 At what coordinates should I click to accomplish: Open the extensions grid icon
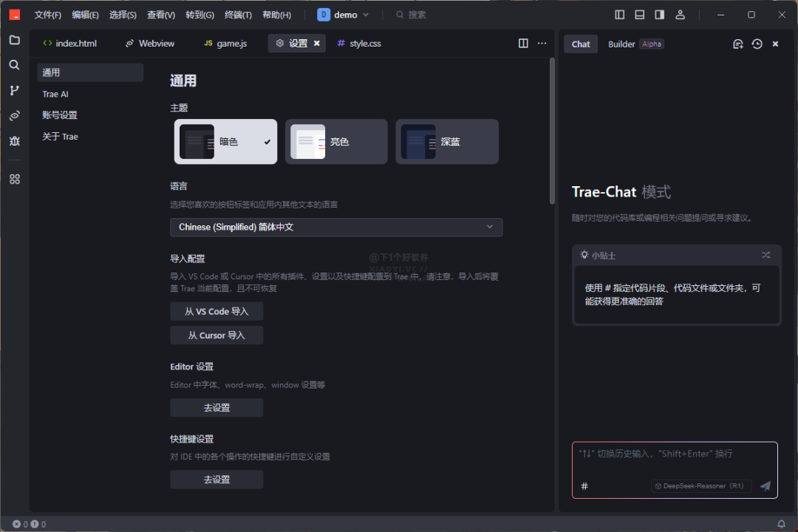click(14, 180)
